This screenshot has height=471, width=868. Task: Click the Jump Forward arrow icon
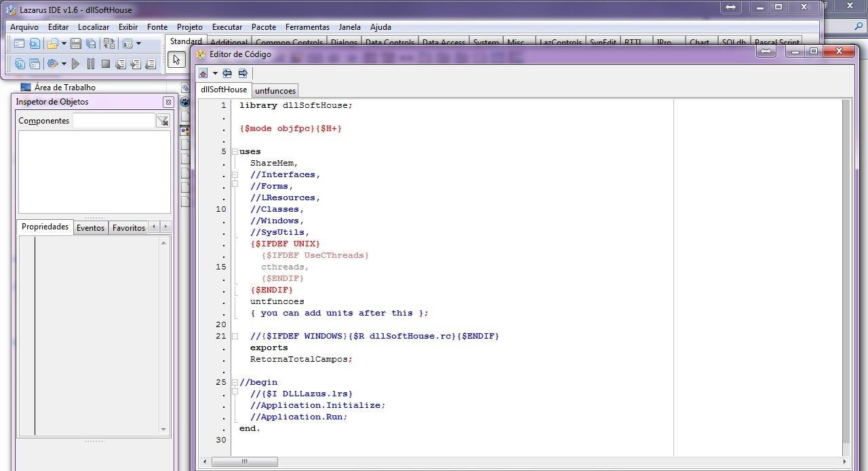[x=243, y=73]
